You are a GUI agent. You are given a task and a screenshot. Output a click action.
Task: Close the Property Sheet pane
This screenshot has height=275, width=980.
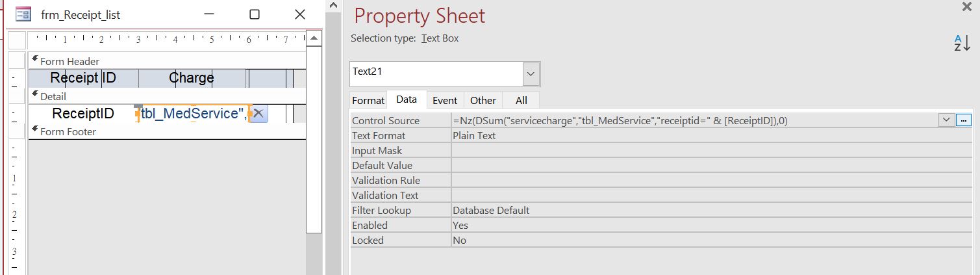(966, 7)
